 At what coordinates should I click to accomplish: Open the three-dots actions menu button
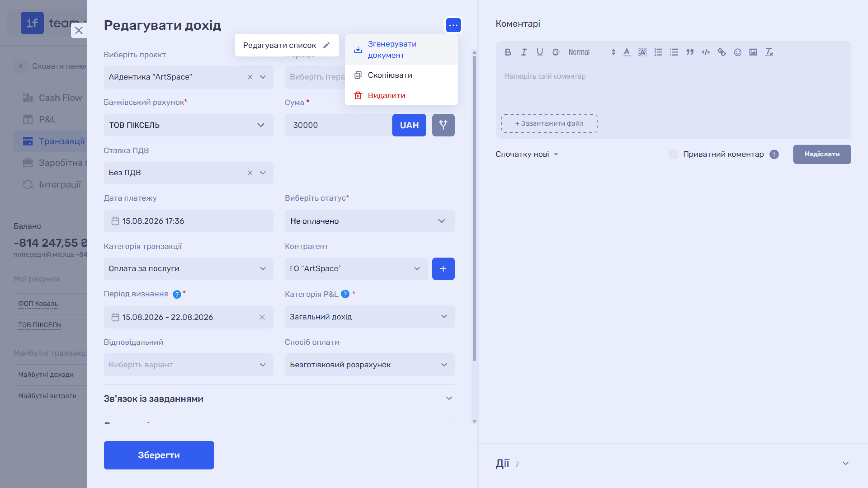coord(453,25)
